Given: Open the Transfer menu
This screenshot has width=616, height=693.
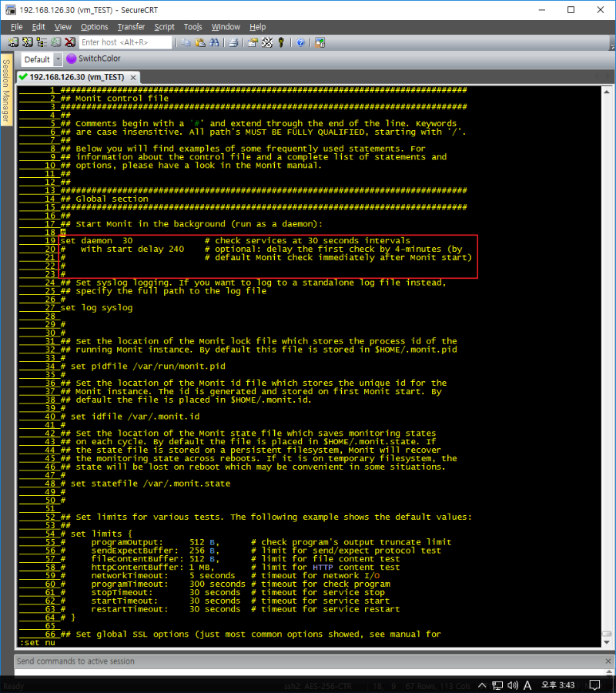Looking at the screenshot, I should tap(130, 27).
